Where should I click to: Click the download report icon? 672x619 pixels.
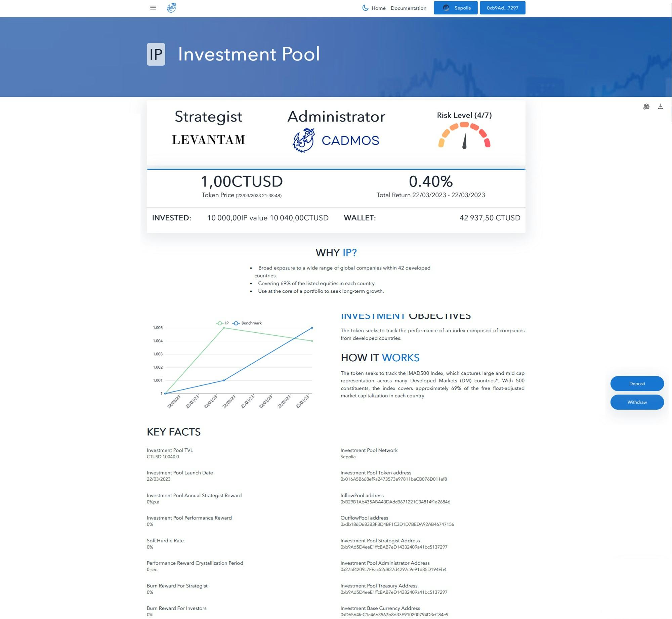coord(661,106)
